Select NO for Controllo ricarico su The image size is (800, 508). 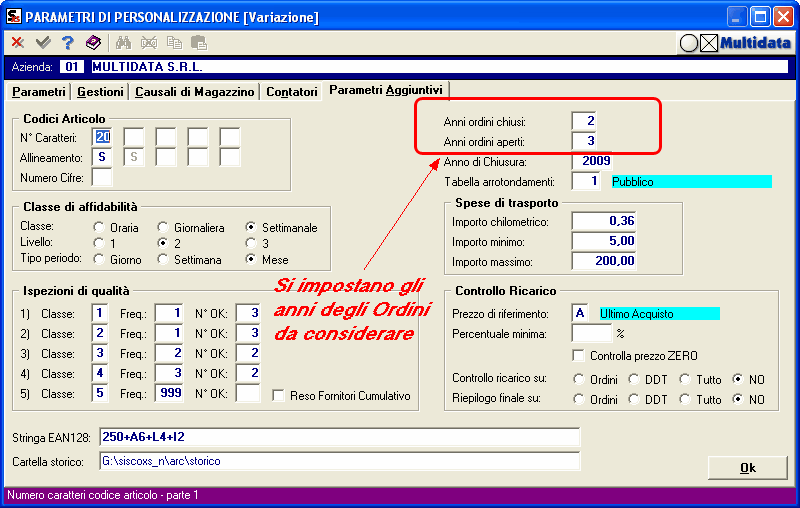738,379
